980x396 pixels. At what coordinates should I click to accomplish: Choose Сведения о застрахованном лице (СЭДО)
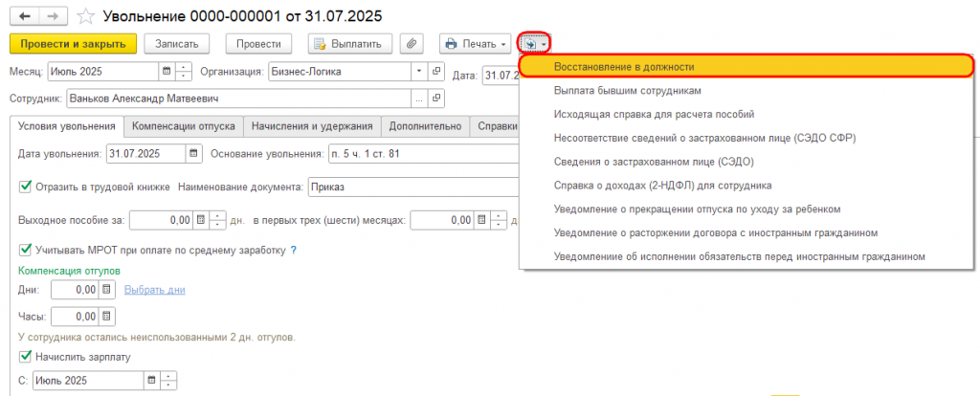[x=746, y=162]
